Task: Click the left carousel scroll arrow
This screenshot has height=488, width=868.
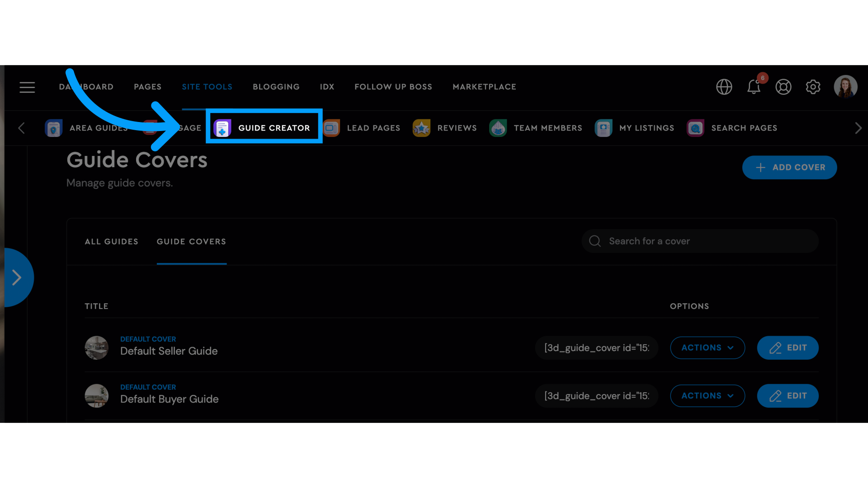Action: point(21,127)
